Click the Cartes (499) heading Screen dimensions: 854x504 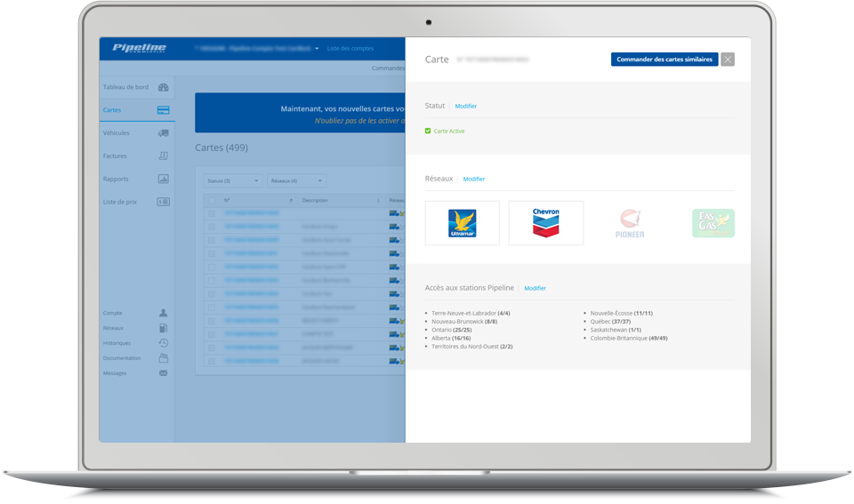tap(222, 148)
